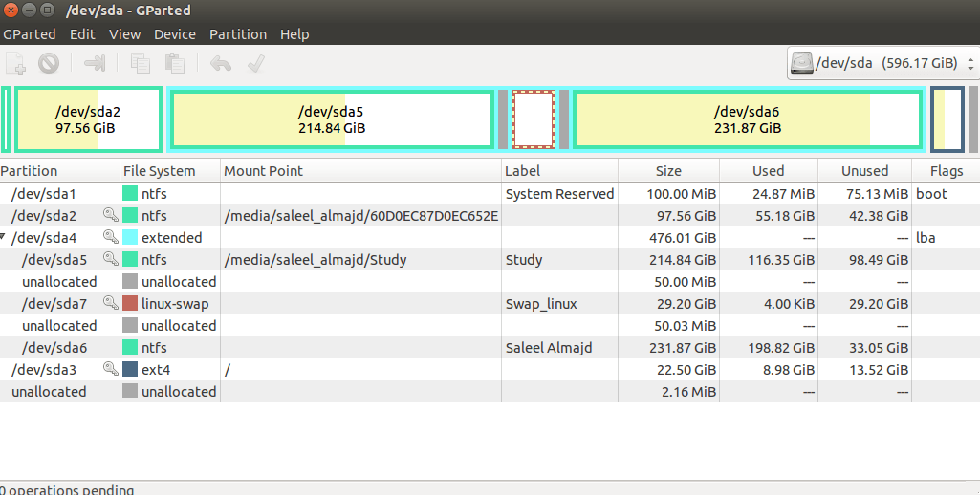The image size is (980, 495).
Task: Open the View menu
Action: point(124,34)
